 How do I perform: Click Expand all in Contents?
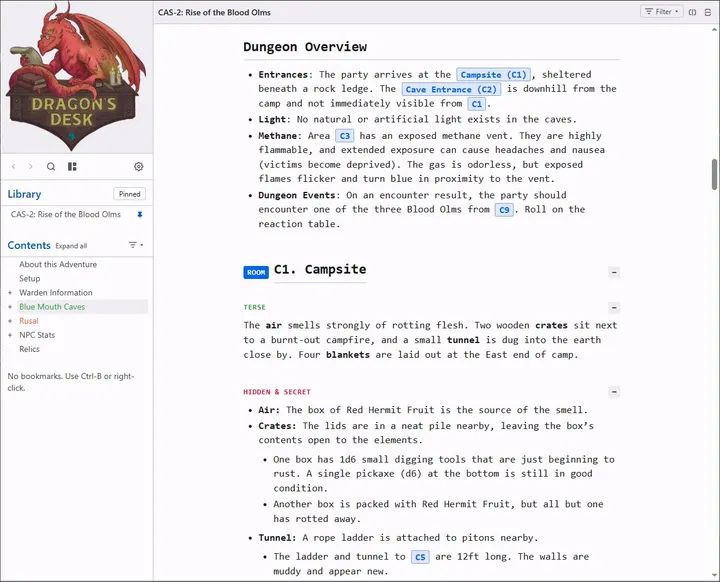tap(71, 246)
